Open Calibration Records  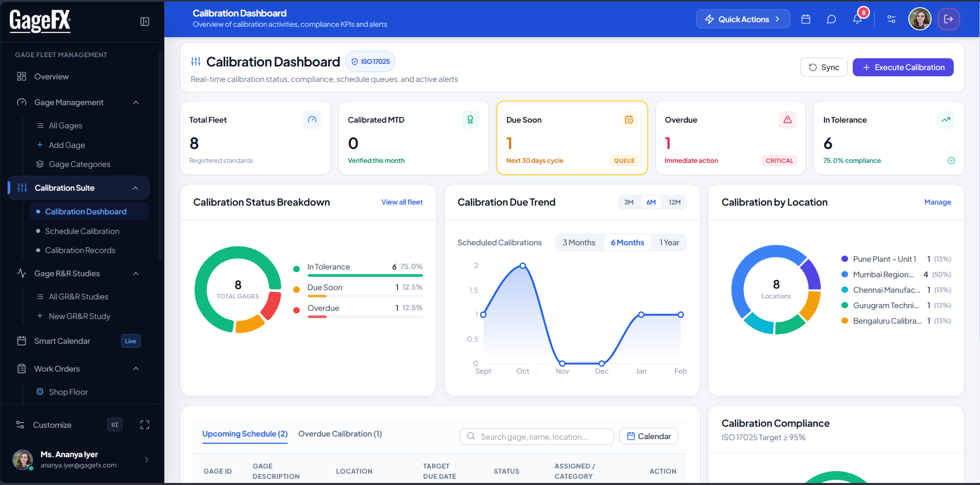click(80, 250)
